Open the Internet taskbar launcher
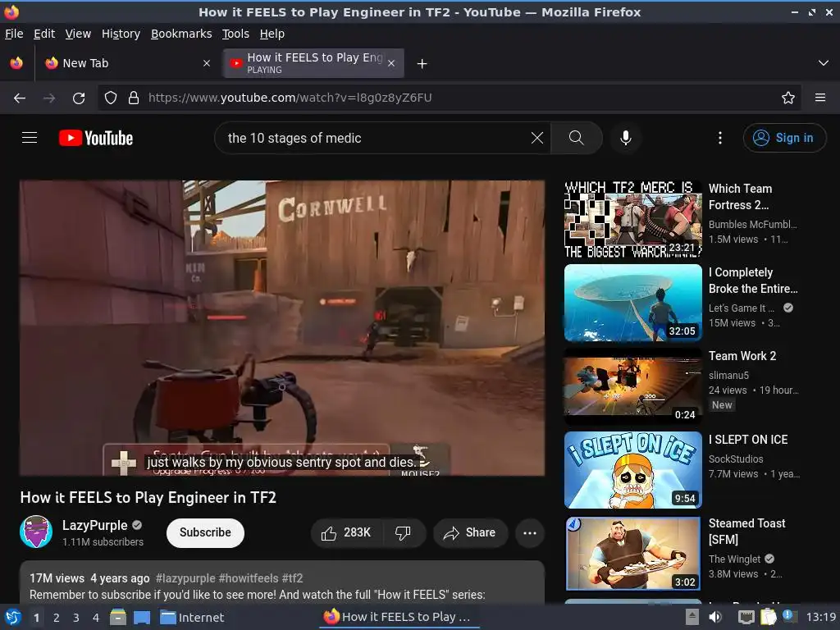This screenshot has height=630, width=840. [x=192, y=617]
